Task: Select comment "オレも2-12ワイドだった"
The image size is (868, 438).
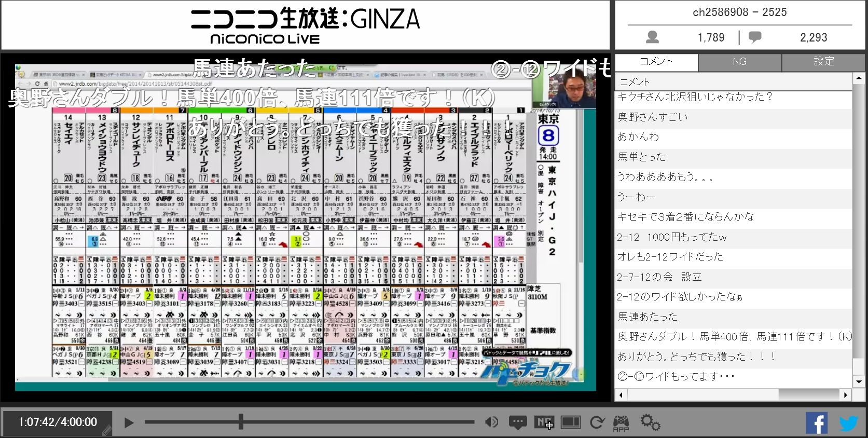Action: coord(734,257)
